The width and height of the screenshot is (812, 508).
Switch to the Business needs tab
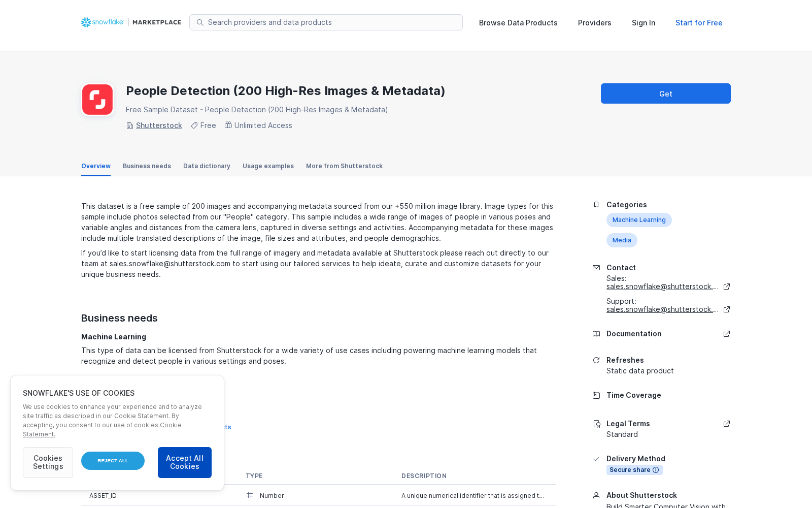click(147, 166)
